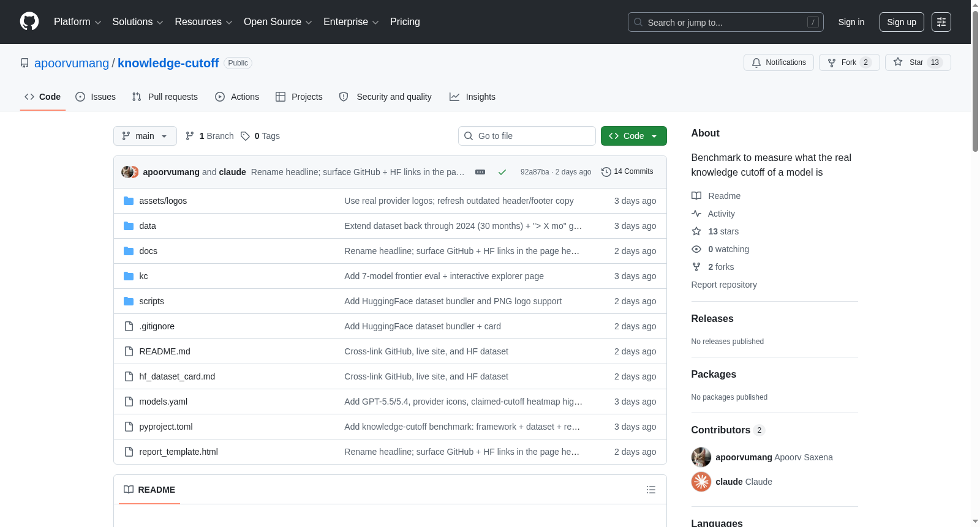
Task: Click the report_template.html file icon
Action: click(x=129, y=452)
